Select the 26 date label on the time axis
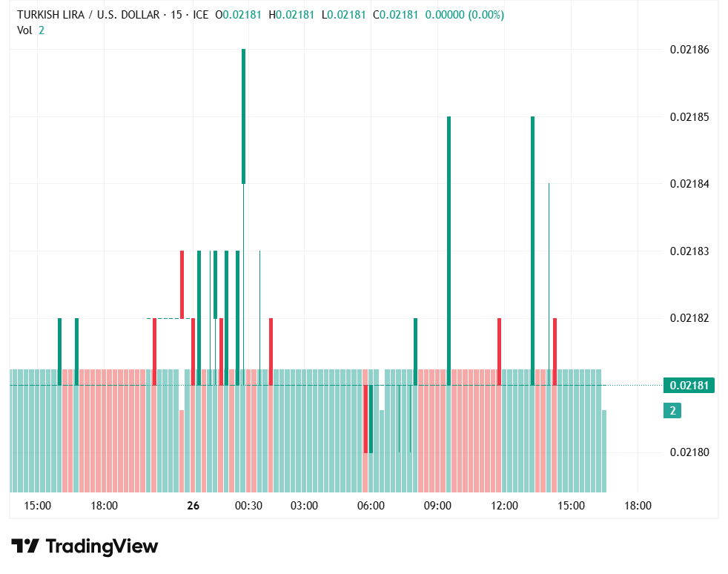 [193, 506]
